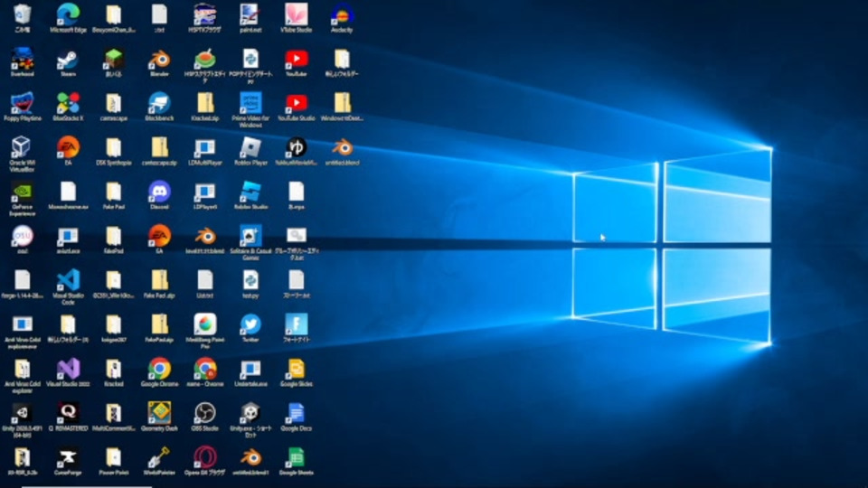Open the Microsoft Edge shortcut
This screenshot has width=868, height=488.
pos(68,15)
